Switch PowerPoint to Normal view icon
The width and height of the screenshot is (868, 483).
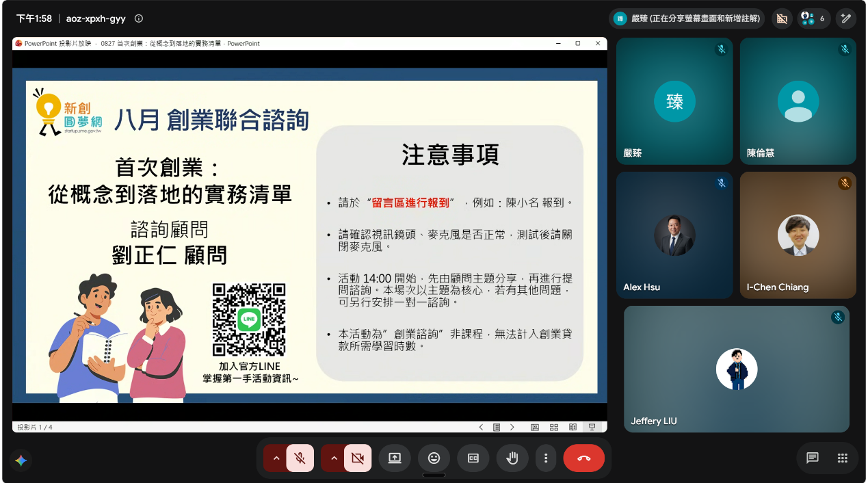(x=535, y=427)
